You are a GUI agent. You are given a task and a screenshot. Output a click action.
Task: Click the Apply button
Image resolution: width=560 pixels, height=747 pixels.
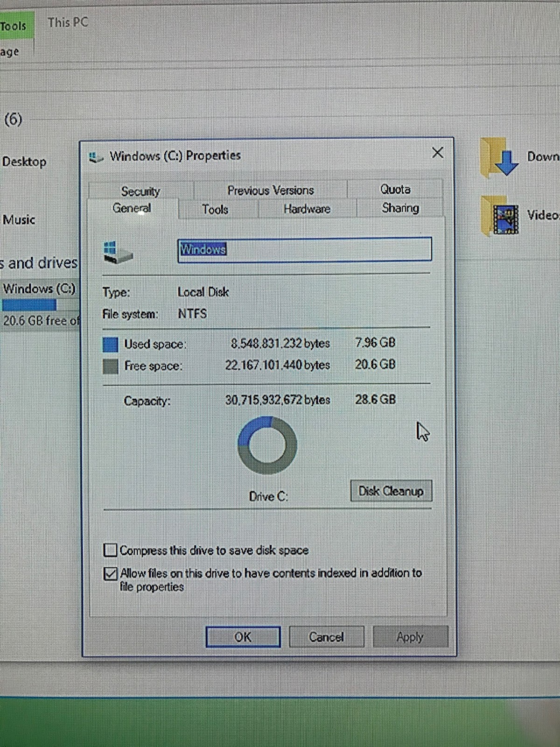point(410,637)
